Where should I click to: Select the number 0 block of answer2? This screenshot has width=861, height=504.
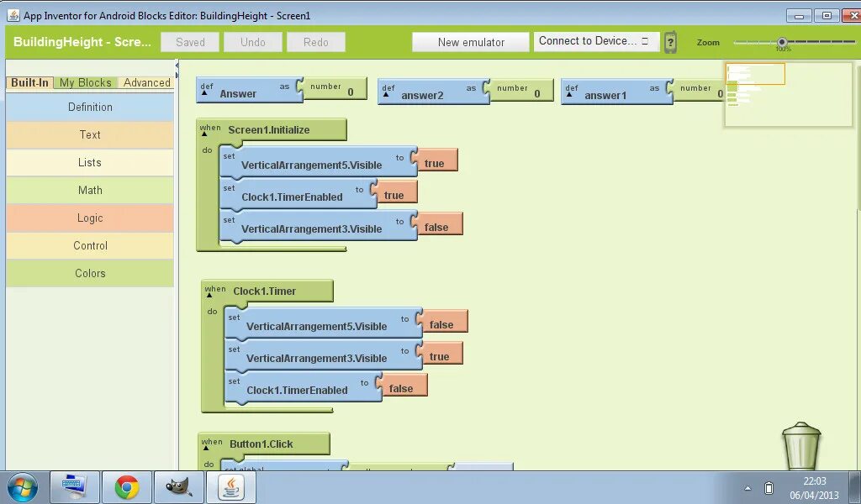click(521, 91)
